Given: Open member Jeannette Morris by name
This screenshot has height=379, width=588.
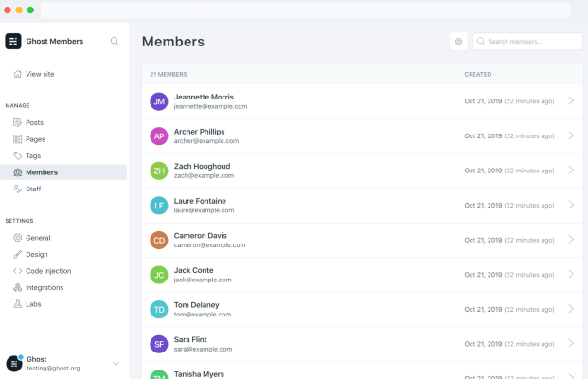Looking at the screenshot, I should [x=204, y=97].
